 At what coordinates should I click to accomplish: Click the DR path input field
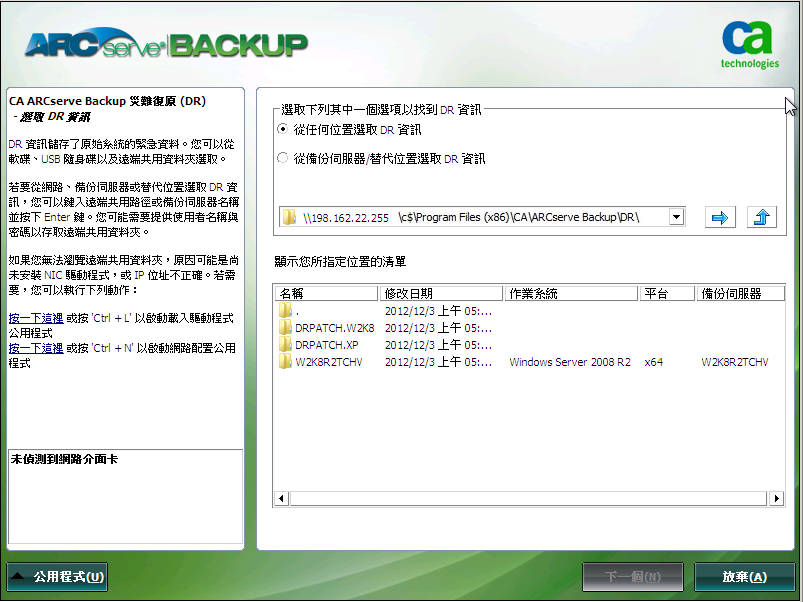click(x=482, y=217)
